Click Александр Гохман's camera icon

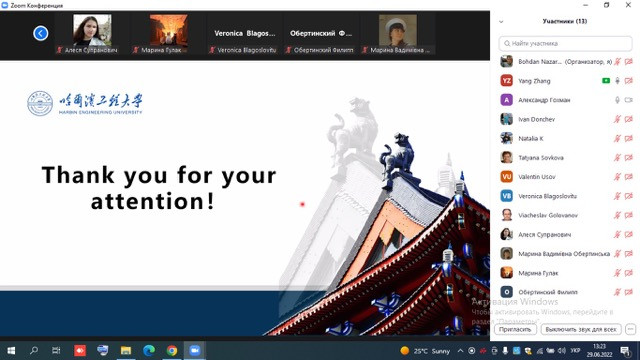[x=629, y=100]
